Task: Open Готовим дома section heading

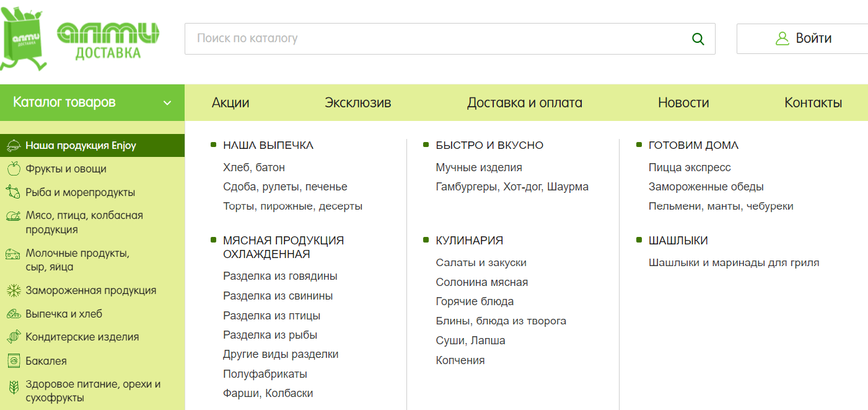Action: coord(694,145)
